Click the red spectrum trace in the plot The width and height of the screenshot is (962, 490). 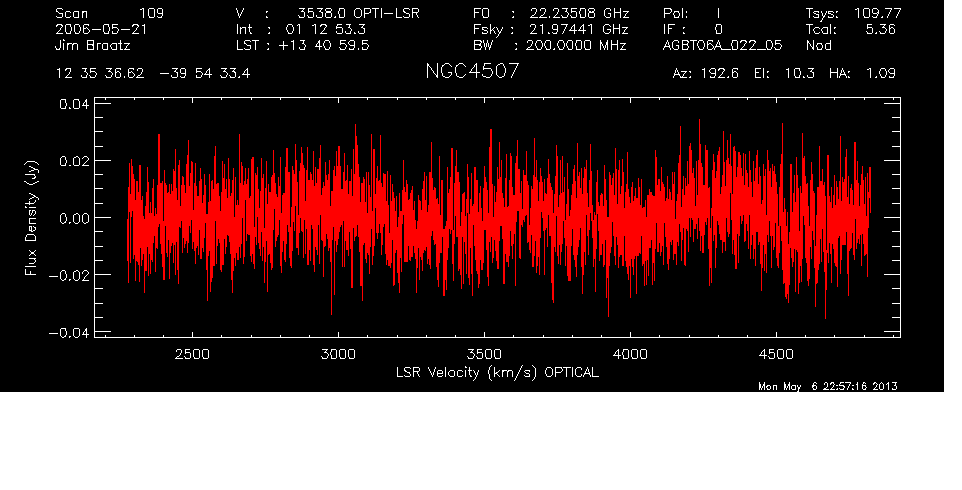tap(498, 219)
